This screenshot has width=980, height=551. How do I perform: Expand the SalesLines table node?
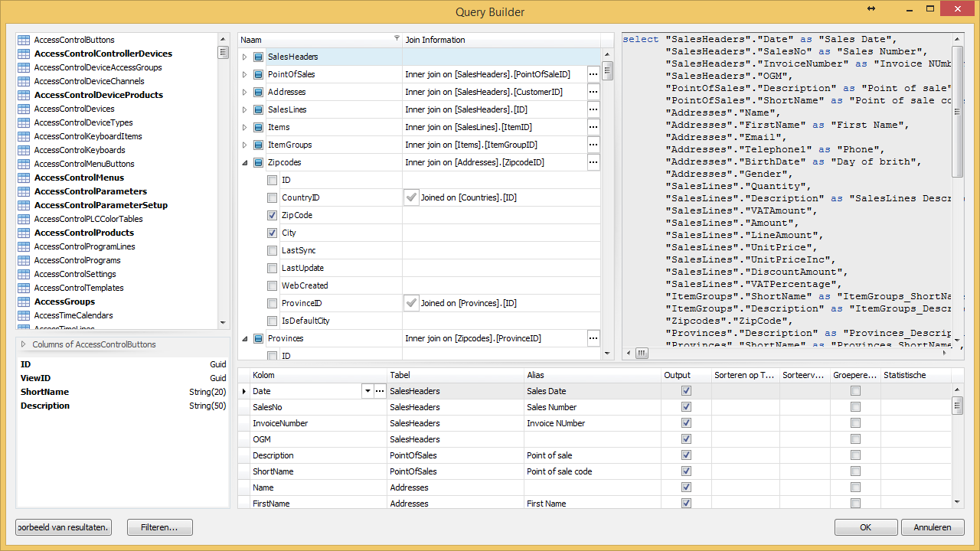[x=245, y=109]
